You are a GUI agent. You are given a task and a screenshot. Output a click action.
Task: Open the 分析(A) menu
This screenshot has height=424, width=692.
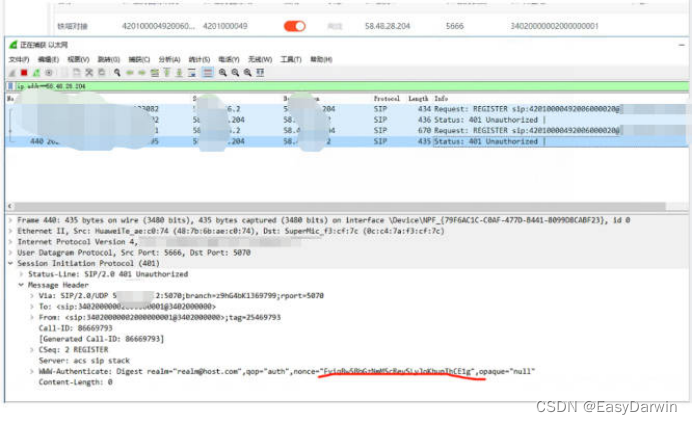point(169,60)
